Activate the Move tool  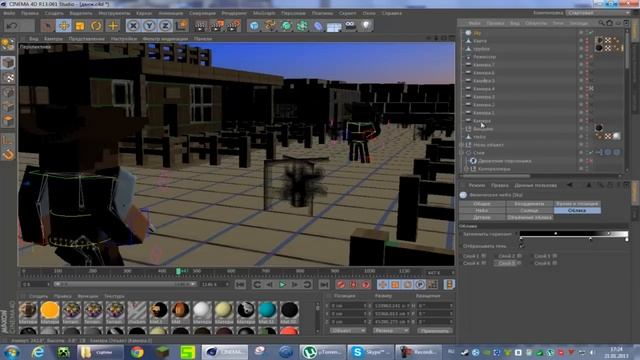[64, 26]
